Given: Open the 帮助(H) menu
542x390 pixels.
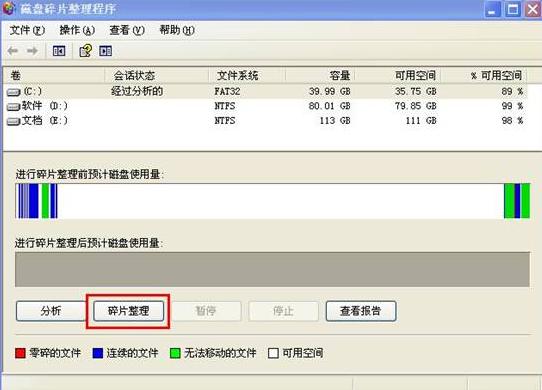Looking at the screenshot, I should [x=177, y=30].
